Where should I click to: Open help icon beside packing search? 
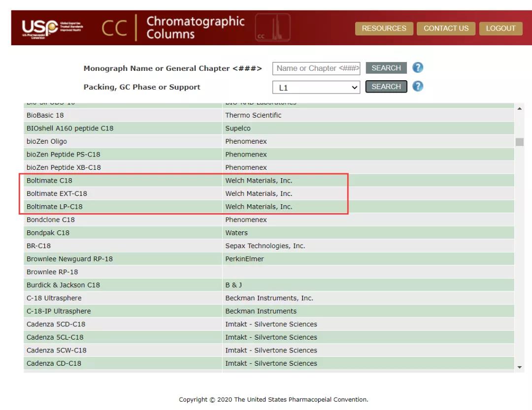click(418, 87)
